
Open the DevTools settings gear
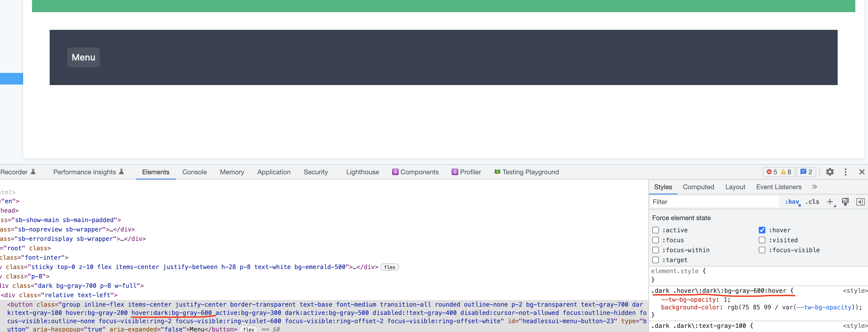pos(830,172)
